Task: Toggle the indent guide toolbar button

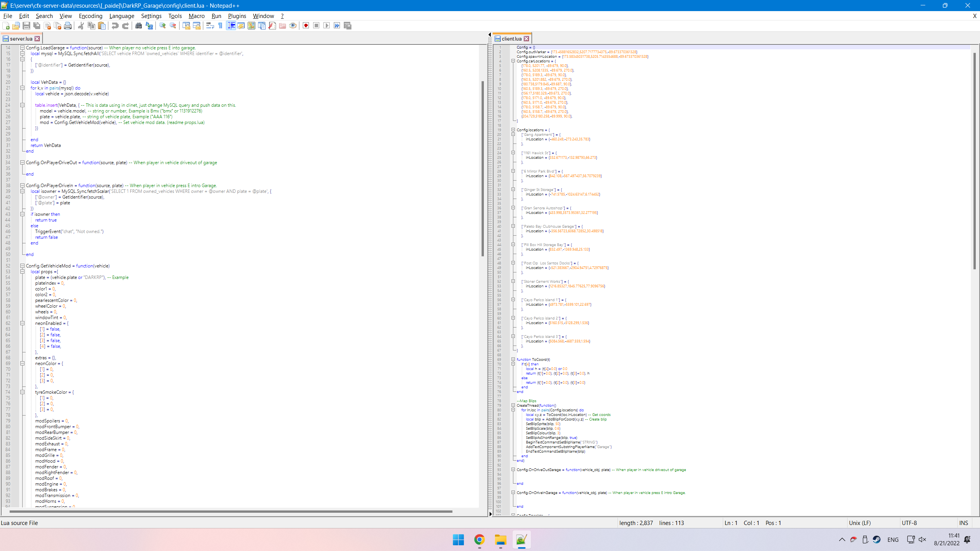Action: pos(231,26)
